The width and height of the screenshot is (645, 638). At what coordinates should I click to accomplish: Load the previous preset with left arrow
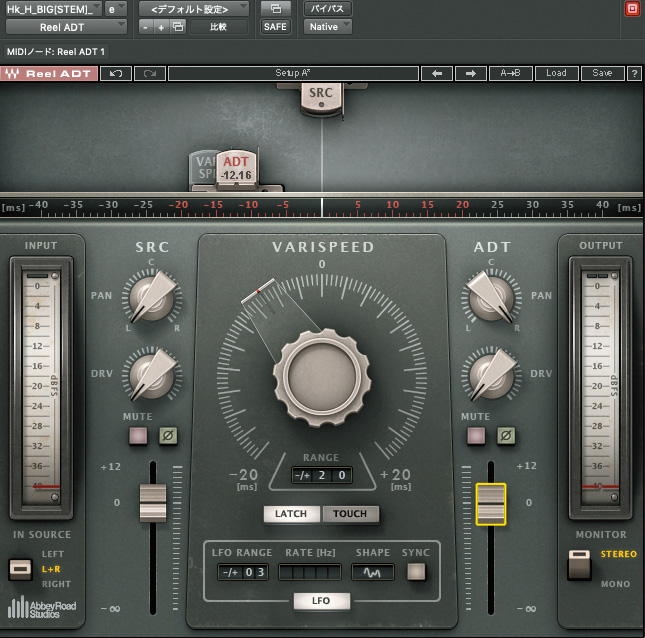point(437,74)
